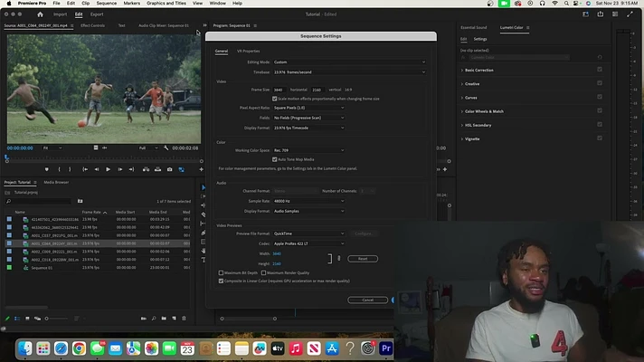Open the Sequence menu
The width and height of the screenshot is (644, 362).
107,4
